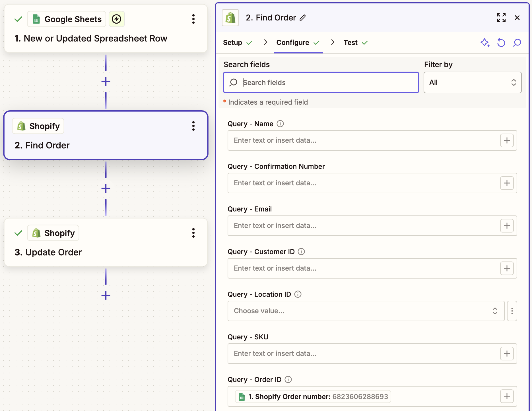532x411 pixels.
Task: Rename step with the pencil edit icon
Action: 303,18
